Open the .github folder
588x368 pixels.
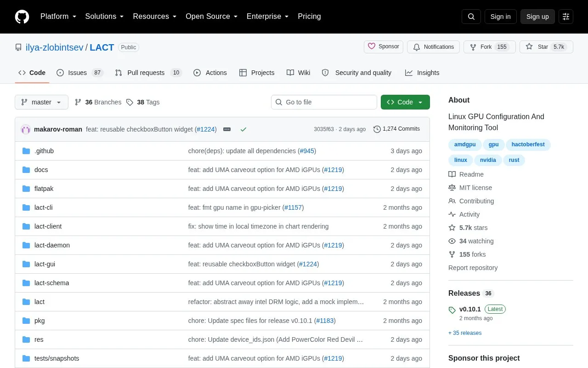point(44,151)
